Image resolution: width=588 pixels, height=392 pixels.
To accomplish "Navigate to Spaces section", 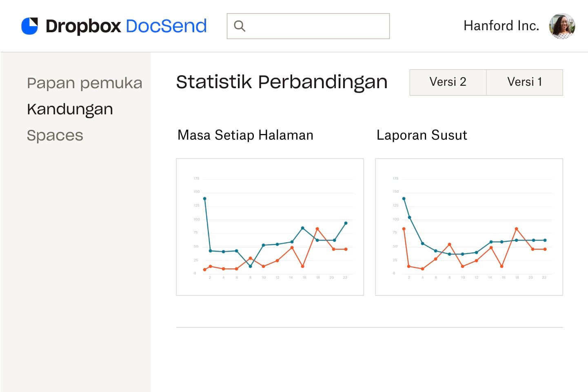I will click(55, 135).
